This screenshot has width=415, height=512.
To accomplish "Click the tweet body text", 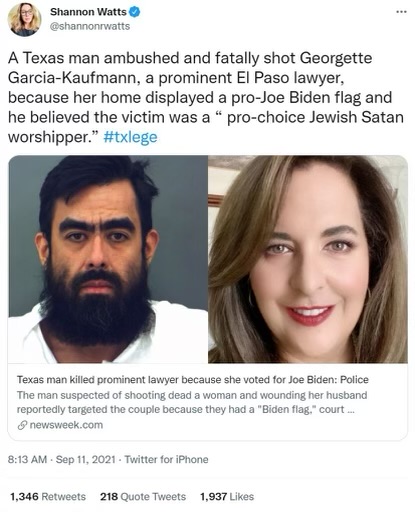I will (206, 97).
